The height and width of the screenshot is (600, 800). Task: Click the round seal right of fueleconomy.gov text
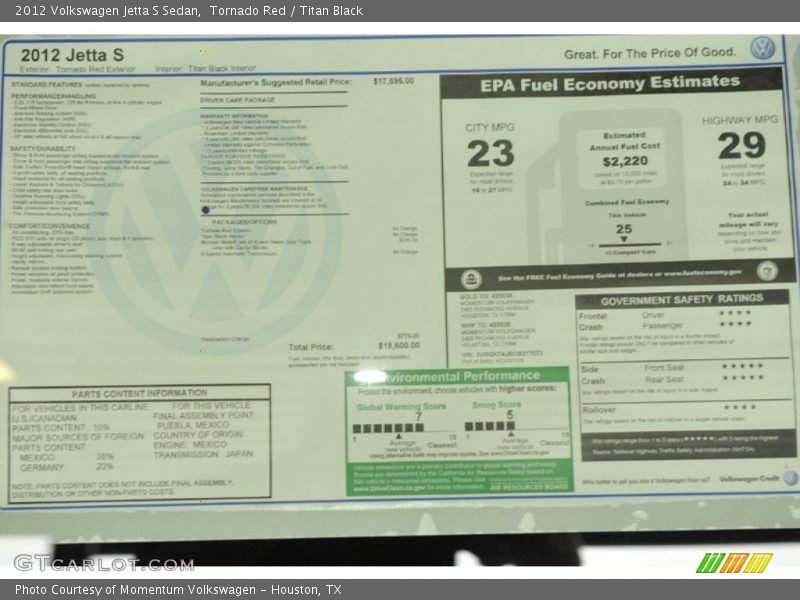(x=767, y=271)
